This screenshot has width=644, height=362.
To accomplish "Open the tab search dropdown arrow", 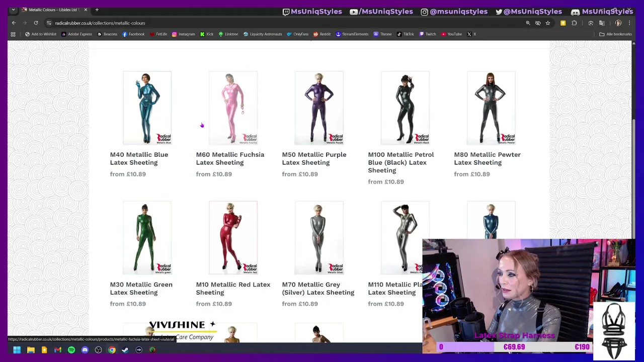I will (x=13, y=10).
